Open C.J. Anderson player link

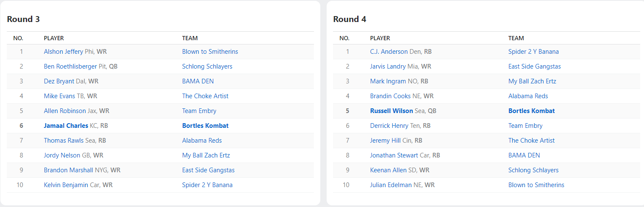[389, 52]
